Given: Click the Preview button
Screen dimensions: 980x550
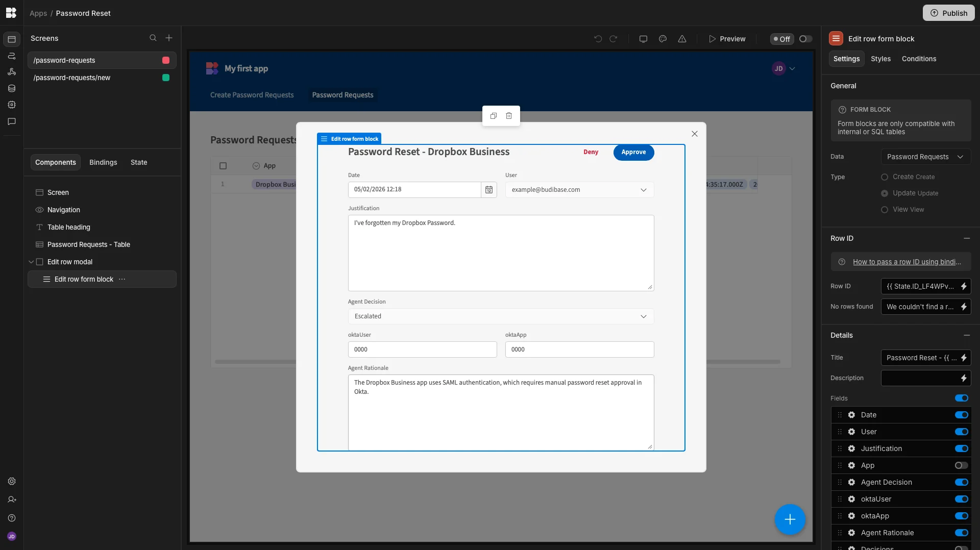Looking at the screenshot, I should (x=727, y=39).
